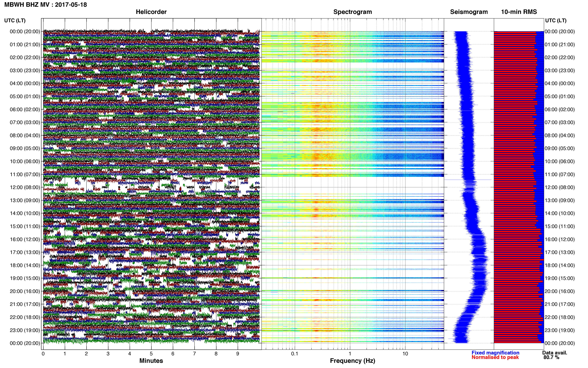Click 19:00 (15:00) label right of RMS panel
The width and height of the screenshot is (588, 368).
[x=560, y=278]
